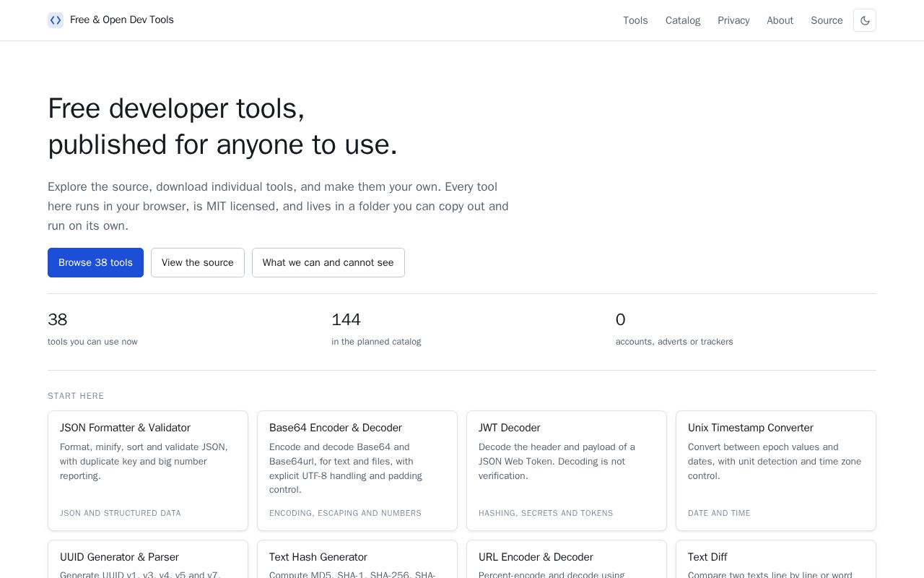Click 'JSON AND STRUCTURED DATA' label

tap(121, 513)
